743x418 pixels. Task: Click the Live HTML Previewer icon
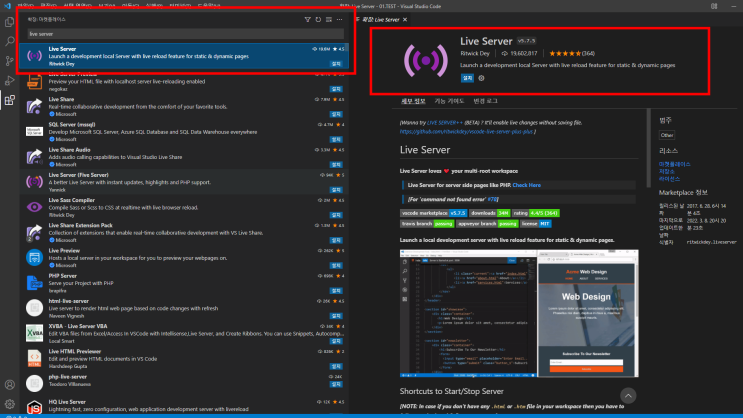(x=34, y=358)
